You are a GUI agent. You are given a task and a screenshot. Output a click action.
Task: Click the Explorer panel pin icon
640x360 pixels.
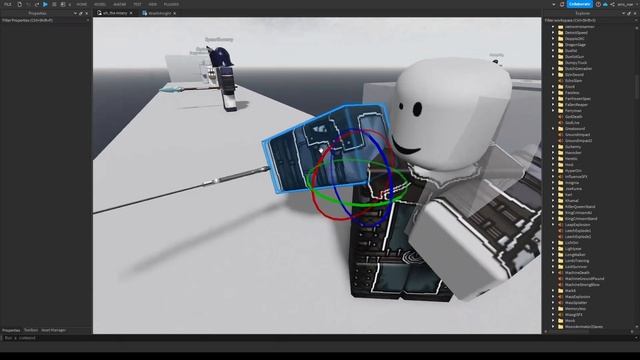coord(629,13)
